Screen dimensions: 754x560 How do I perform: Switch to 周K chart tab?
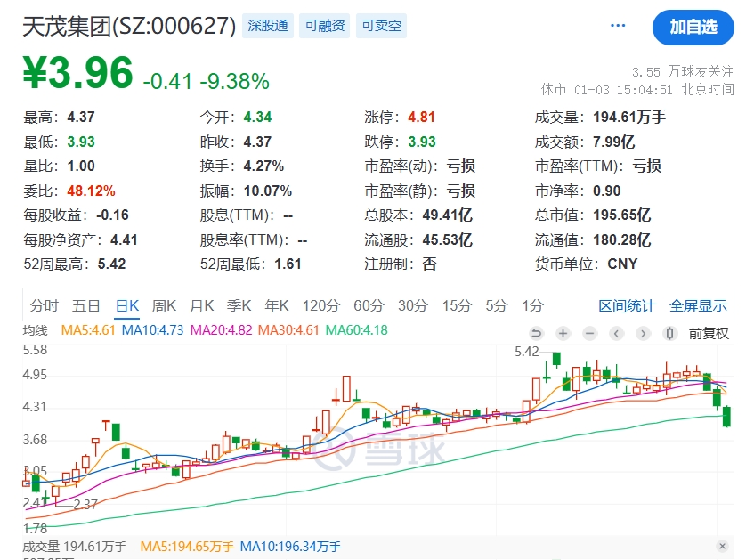164,305
